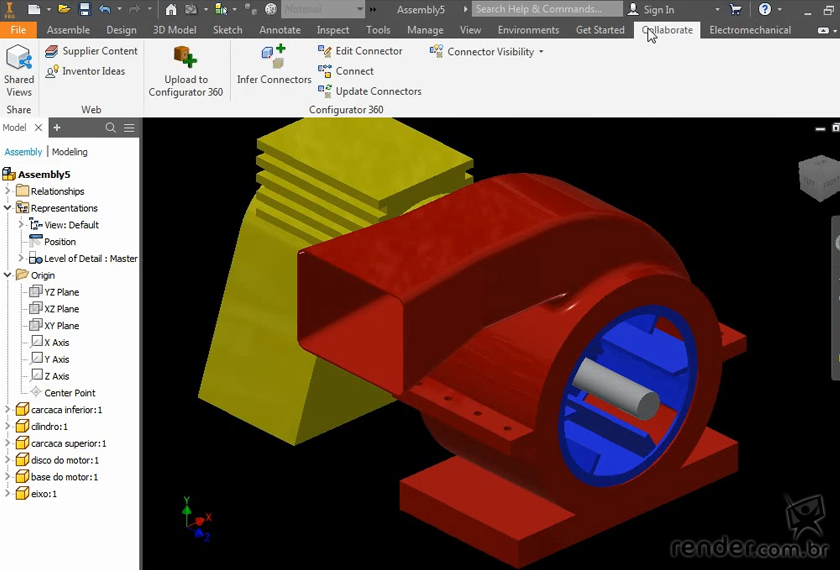
Task: Open the File menu
Action: pyautogui.click(x=18, y=30)
